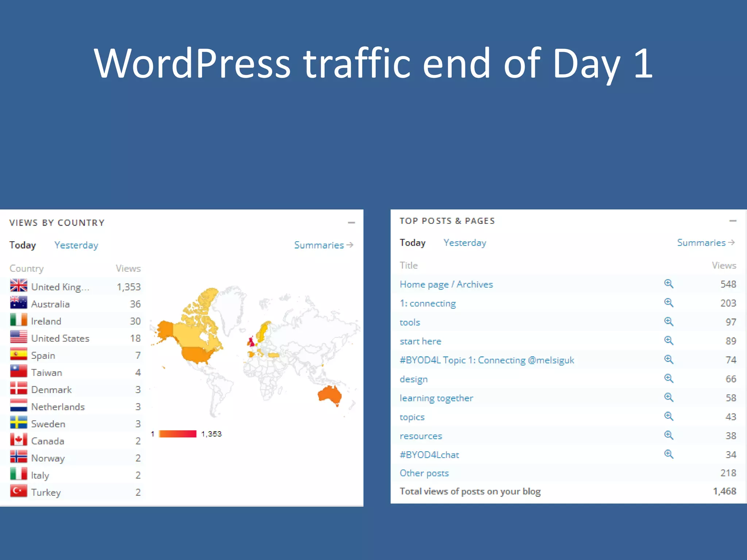Image resolution: width=747 pixels, height=560 pixels.
Task: Click the Turkey country name
Action: [x=46, y=493]
